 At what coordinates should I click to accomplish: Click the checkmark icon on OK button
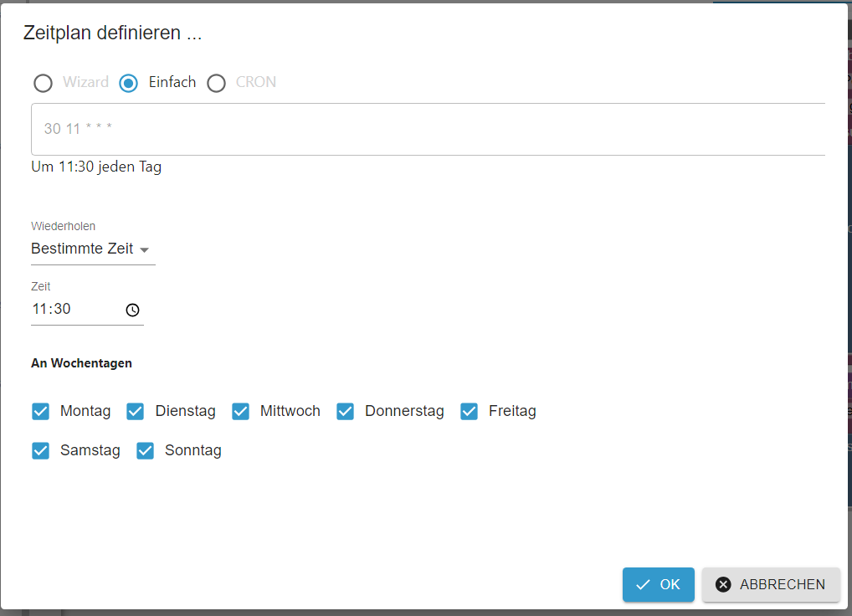click(643, 585)
